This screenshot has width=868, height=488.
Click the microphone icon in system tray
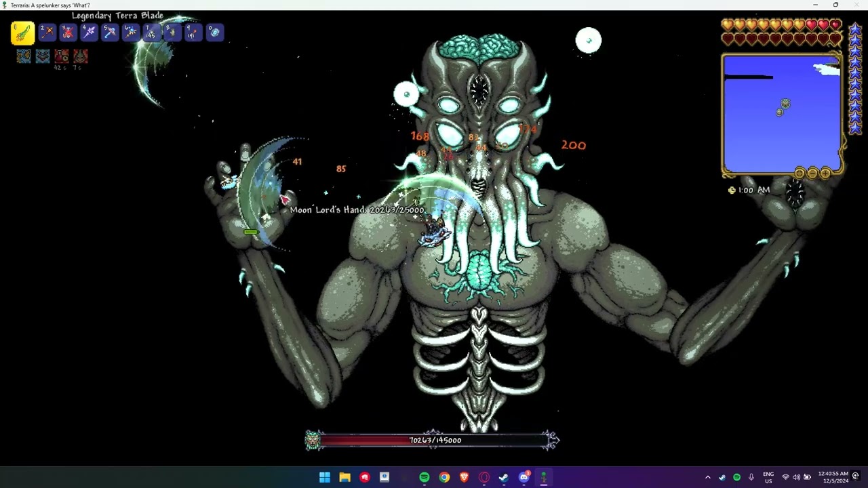pyautogui.click(x=751, y=477)
